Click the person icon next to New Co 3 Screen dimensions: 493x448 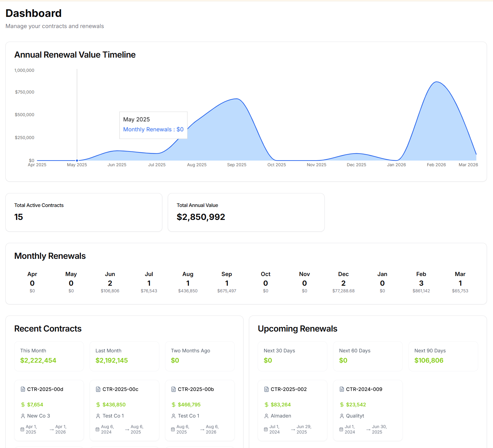pos(23,416)
